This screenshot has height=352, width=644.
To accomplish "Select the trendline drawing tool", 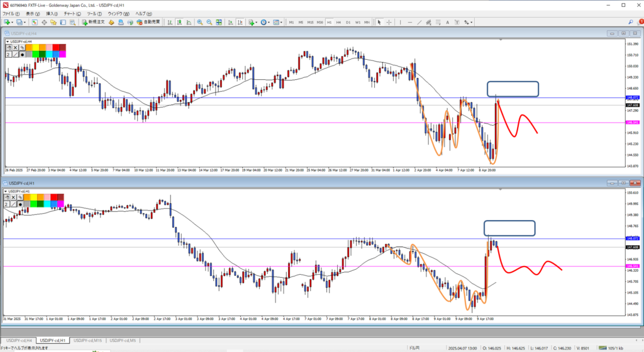I will pyautogui.click(x=419, y=22).
